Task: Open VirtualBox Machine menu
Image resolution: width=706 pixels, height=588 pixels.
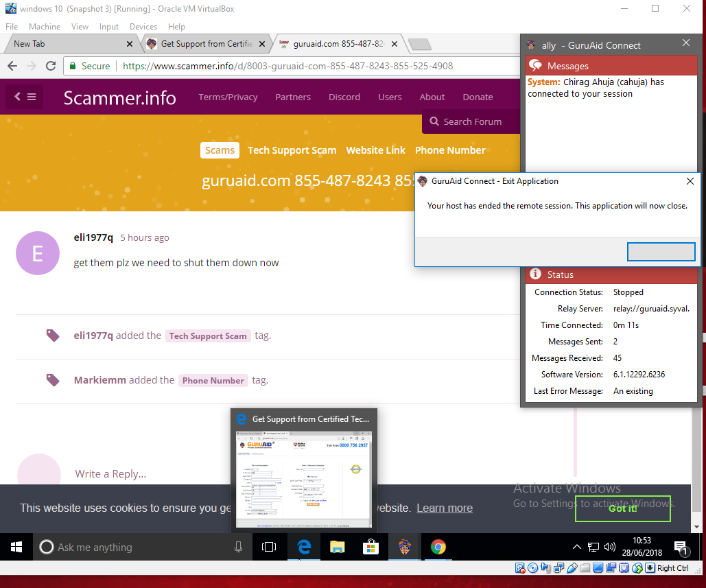Action: tap(45, 27)
